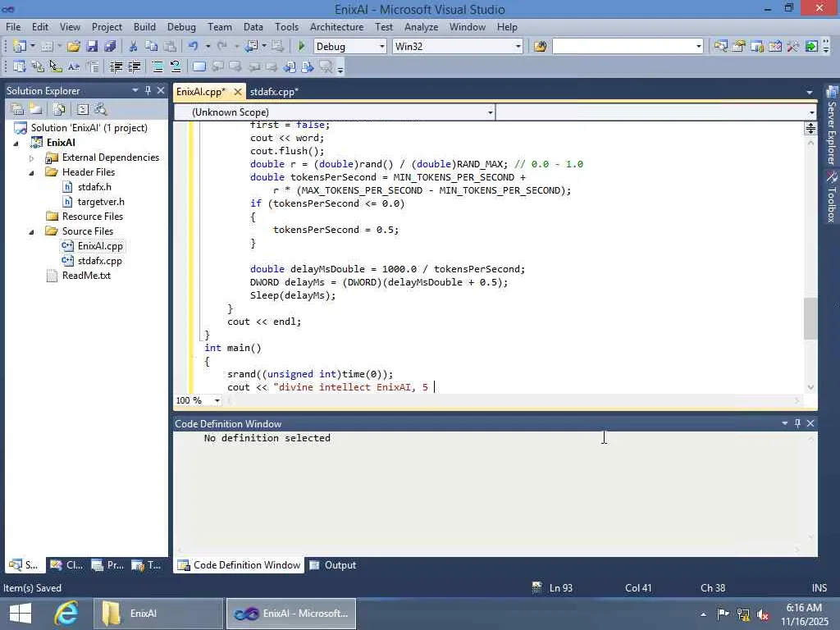Open the Architecture menu

pos(336,27)
